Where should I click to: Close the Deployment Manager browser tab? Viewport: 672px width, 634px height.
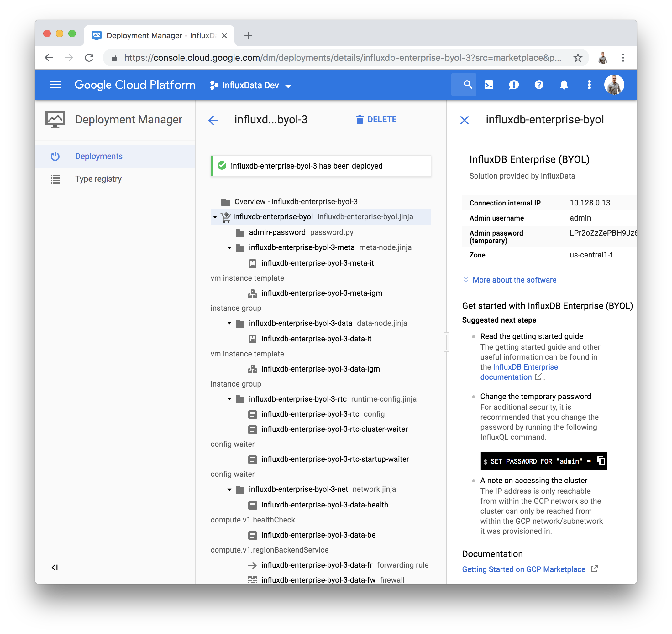224,36
